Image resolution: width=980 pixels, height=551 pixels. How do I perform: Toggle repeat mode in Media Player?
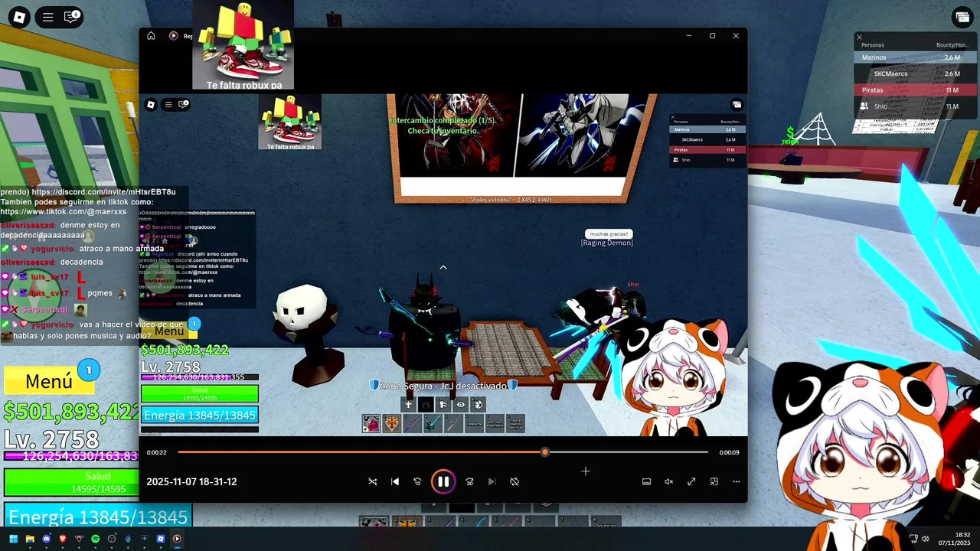tap(514, 481)
